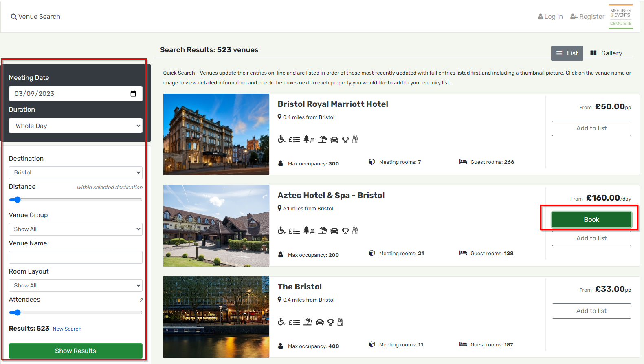644x364 pixels.
Task: Click the Register add-user icon
Action: pyautogui.click(x=574, y=17)
